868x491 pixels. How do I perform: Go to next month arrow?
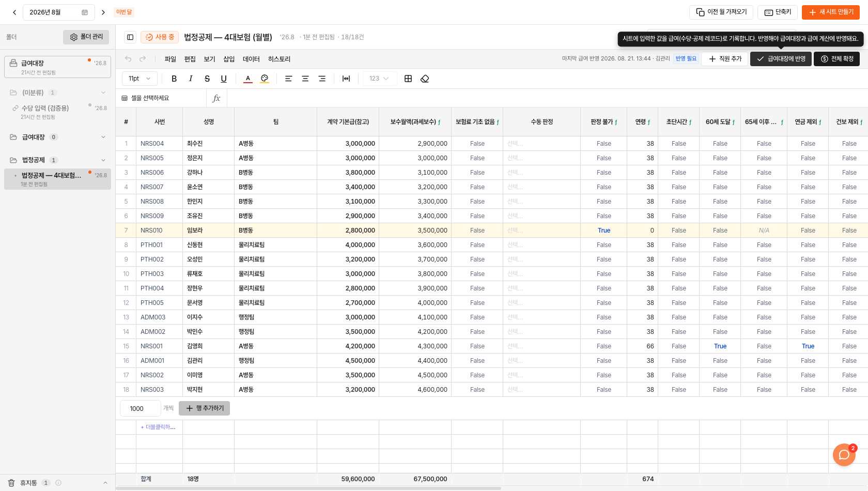click(103, 12)
